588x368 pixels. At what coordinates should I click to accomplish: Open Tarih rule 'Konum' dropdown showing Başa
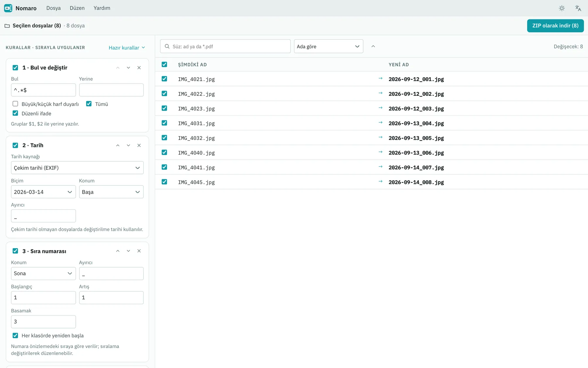(x=111, y=192)
